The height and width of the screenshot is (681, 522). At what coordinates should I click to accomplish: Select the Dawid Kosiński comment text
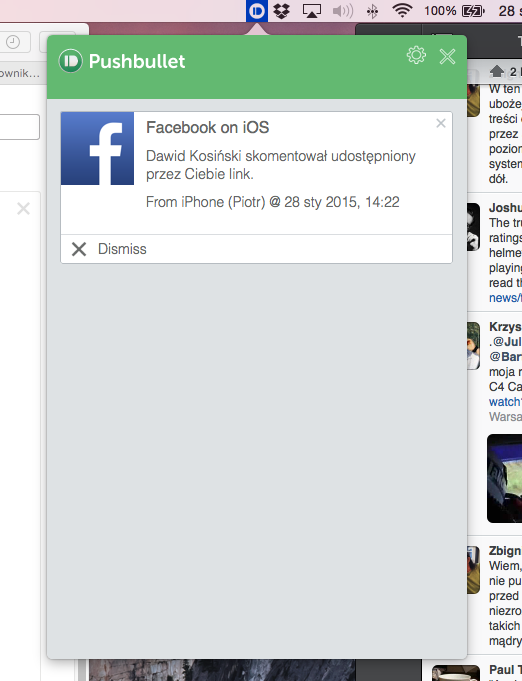pyautogui.click(x=281, y=165)
